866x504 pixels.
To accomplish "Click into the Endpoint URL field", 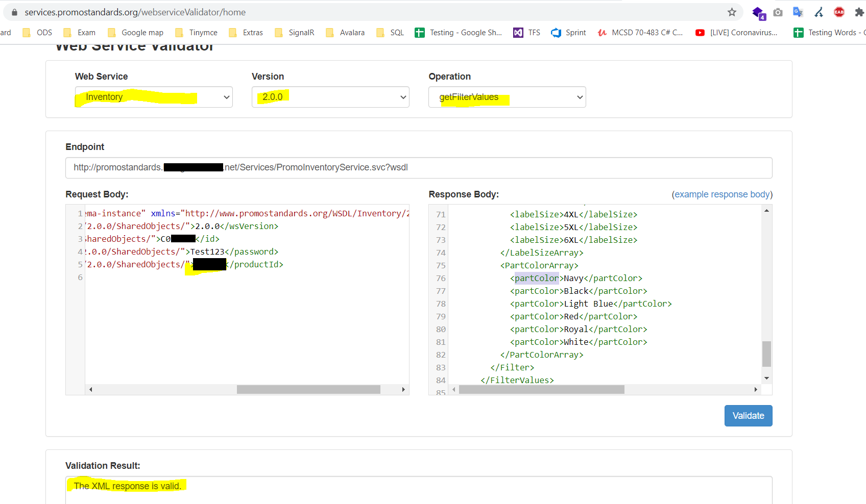I will [x=419, y=168].
